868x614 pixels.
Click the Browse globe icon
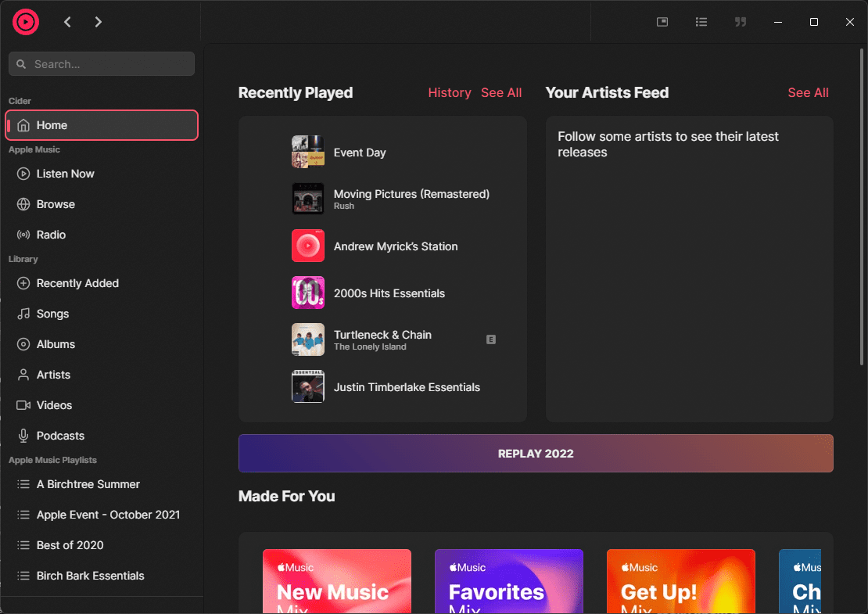pyautogui.click(x=23, y=204)
